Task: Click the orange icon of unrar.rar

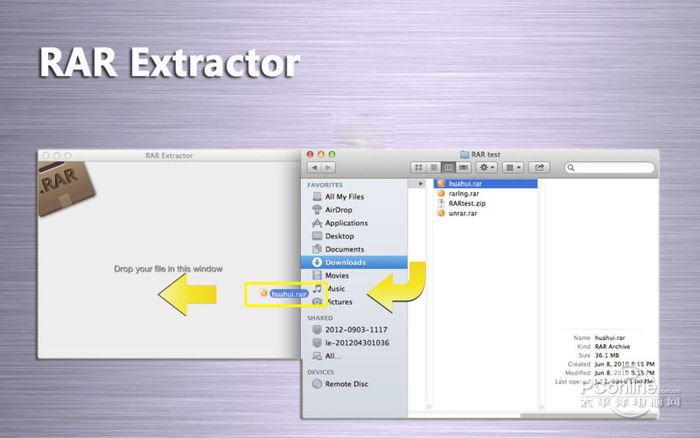Action: point(441,213)
